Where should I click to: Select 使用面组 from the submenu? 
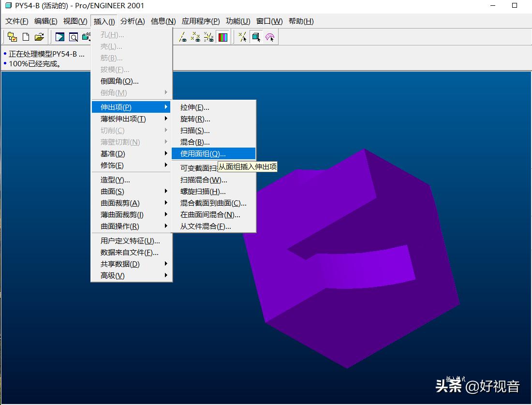click(203, 153)
